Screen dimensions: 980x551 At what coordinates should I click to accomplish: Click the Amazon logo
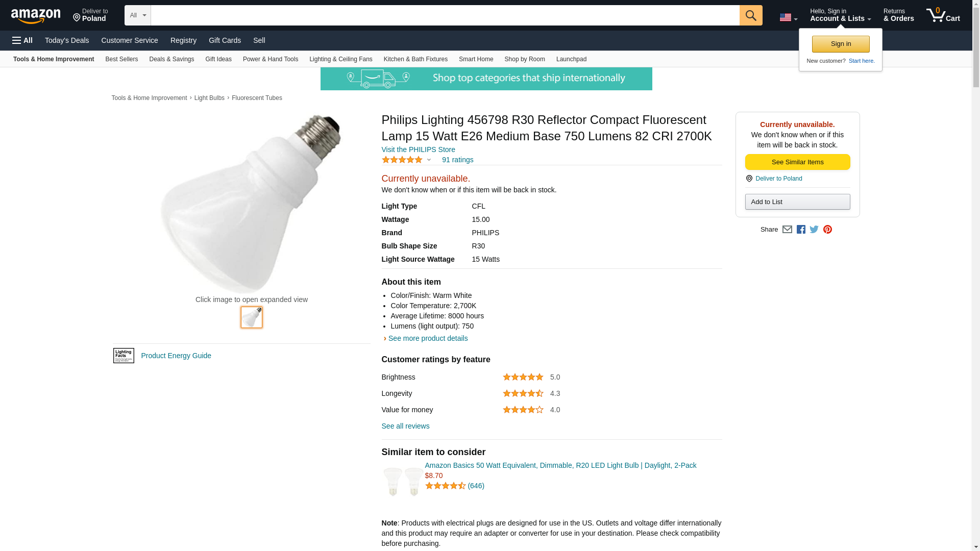tap(36, 16)
